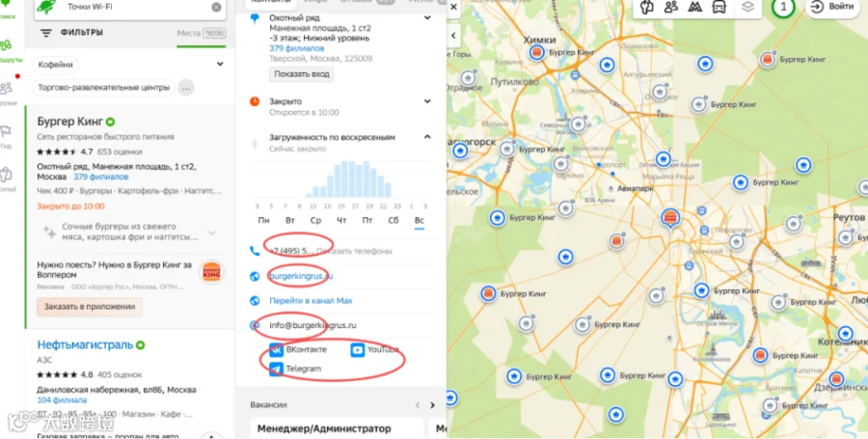The height and width of the screenshot is (439, 868).
Task: Expand the Сочные бургеры summary chevron
Action: coord(211,233)
